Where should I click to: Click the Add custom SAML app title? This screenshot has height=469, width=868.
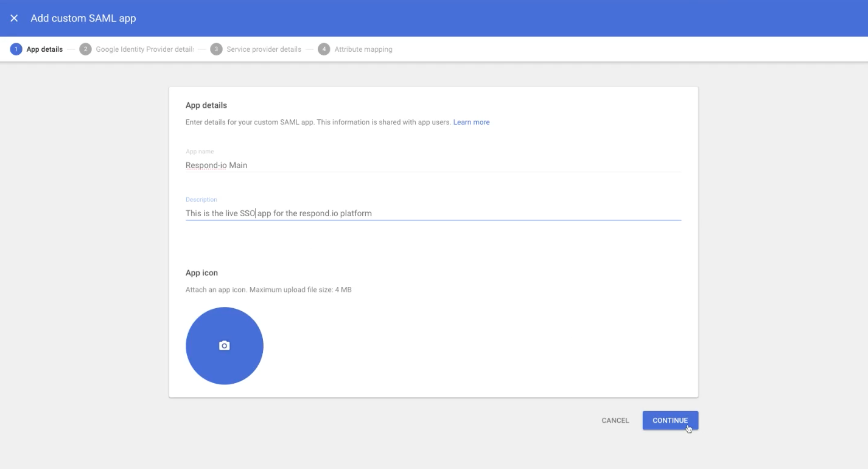83,18
